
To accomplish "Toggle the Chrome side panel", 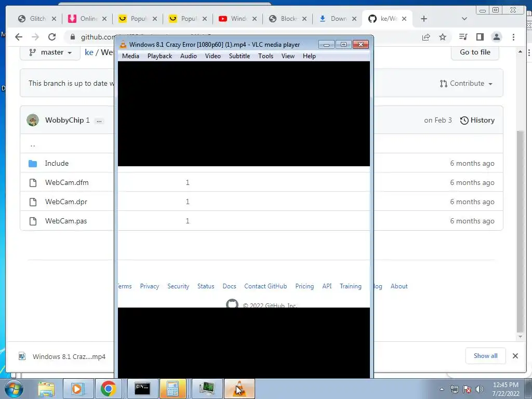I will 480,37.
